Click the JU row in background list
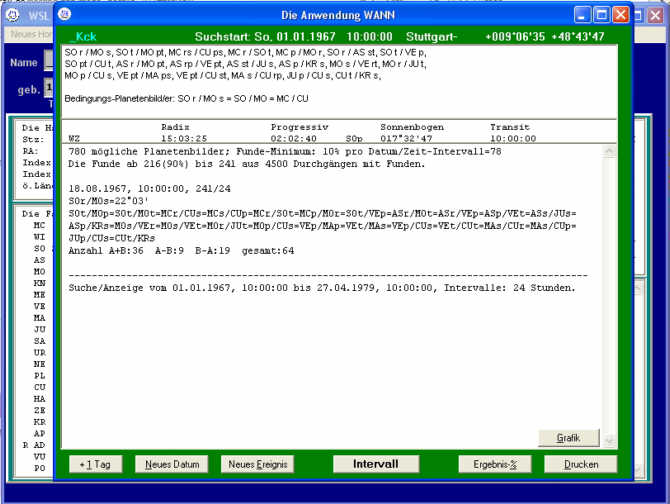The width and height of the screenshot is (670, 504). (x=39, y=329)
